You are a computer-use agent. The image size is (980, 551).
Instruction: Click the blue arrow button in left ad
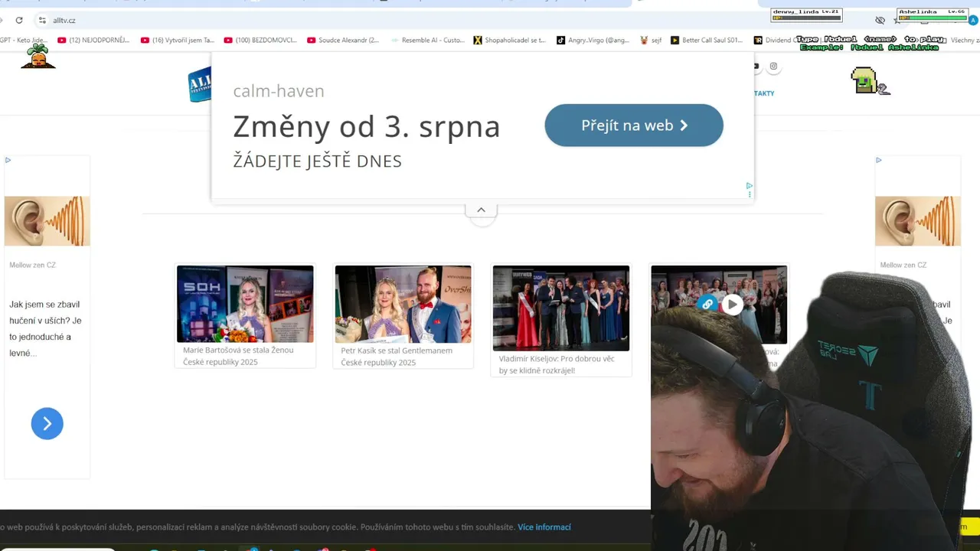[x=47, y=423]
